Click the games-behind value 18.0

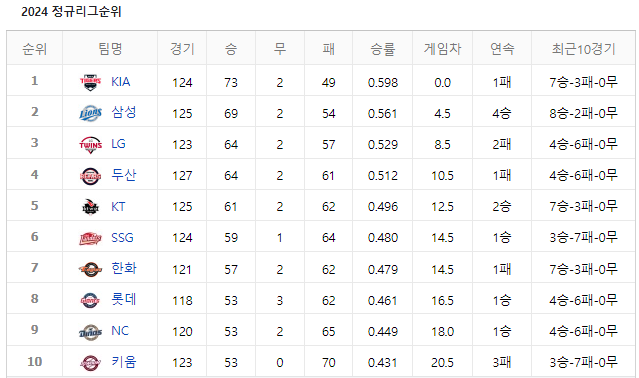[442, 332]
